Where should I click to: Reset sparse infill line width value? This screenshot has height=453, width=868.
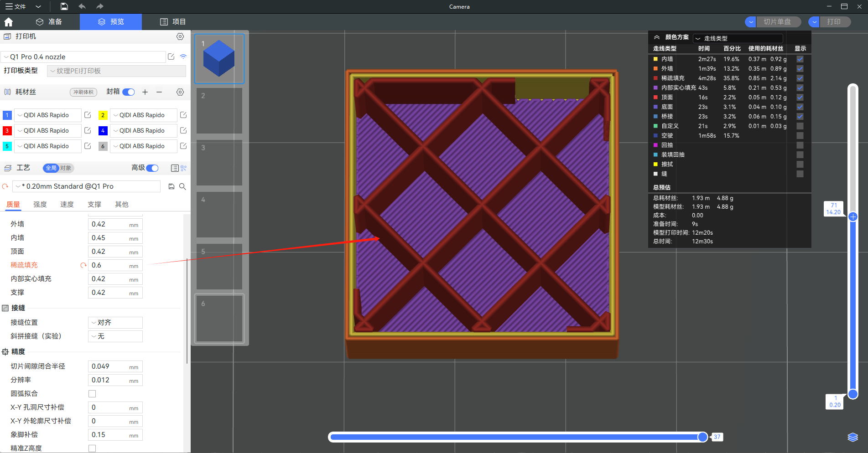(83, 265)
